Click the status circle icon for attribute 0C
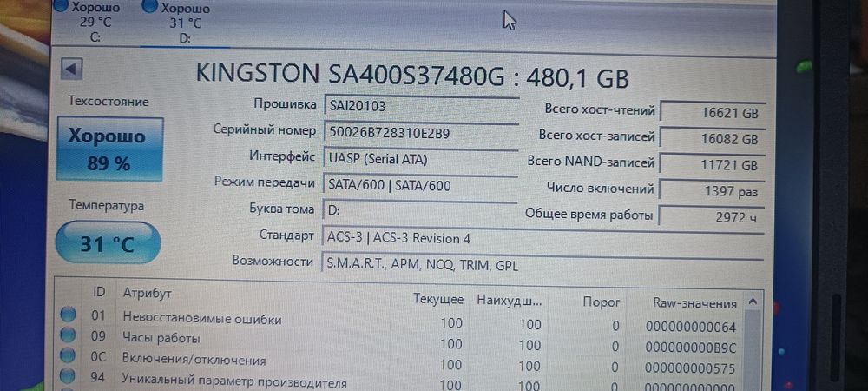 tap(68, 355)
